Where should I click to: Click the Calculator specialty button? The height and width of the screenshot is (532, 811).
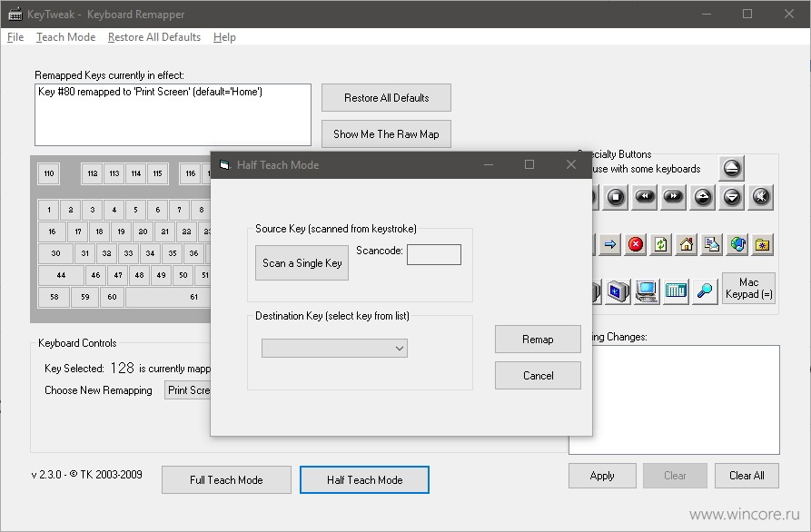pos(676,291)
